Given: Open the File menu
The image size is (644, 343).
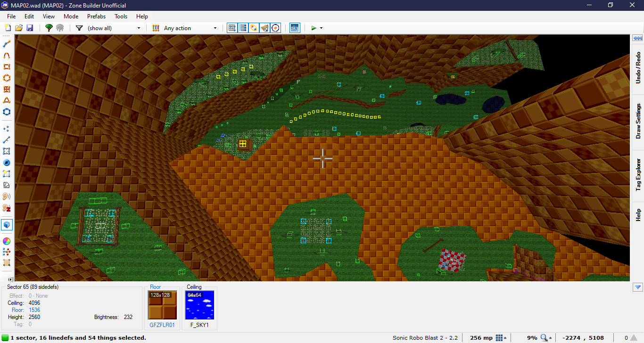Looking at the screenshot, I should point(11,16).
